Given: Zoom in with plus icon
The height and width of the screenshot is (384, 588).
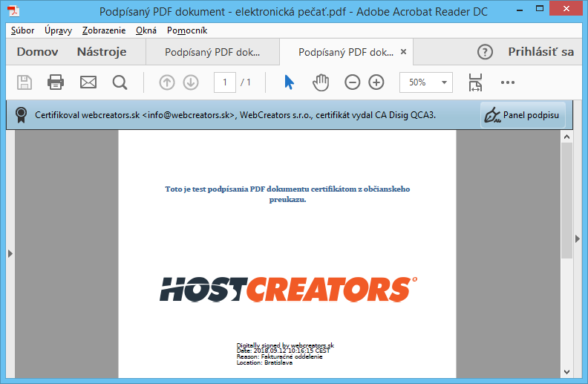Looking at the screenshot, I should (376, 82).
